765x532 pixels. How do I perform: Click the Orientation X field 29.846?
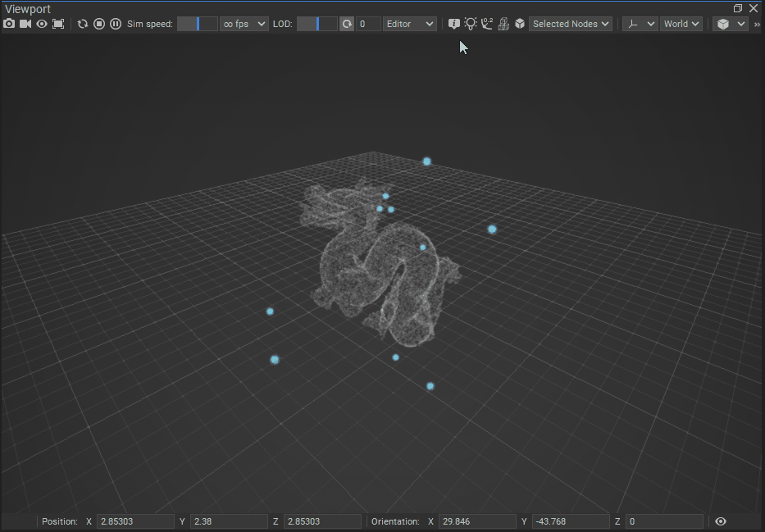pyautogui.click(x=478, y=521)
